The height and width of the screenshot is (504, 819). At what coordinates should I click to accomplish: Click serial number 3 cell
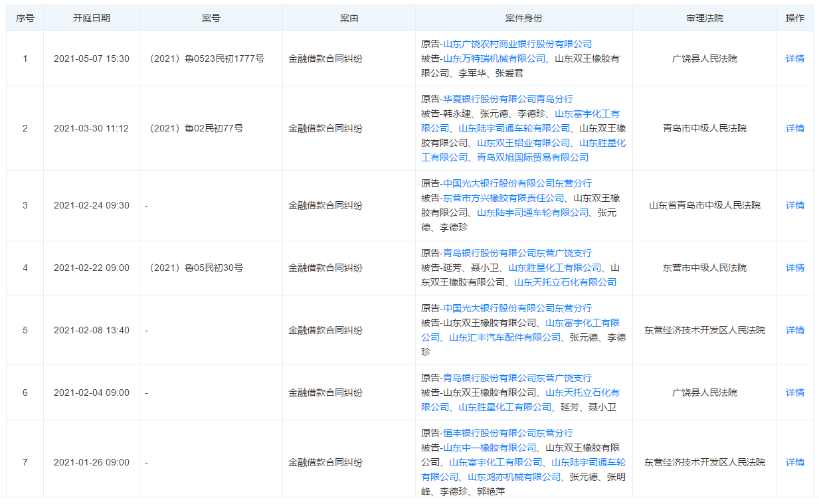[x=25, y=205]
